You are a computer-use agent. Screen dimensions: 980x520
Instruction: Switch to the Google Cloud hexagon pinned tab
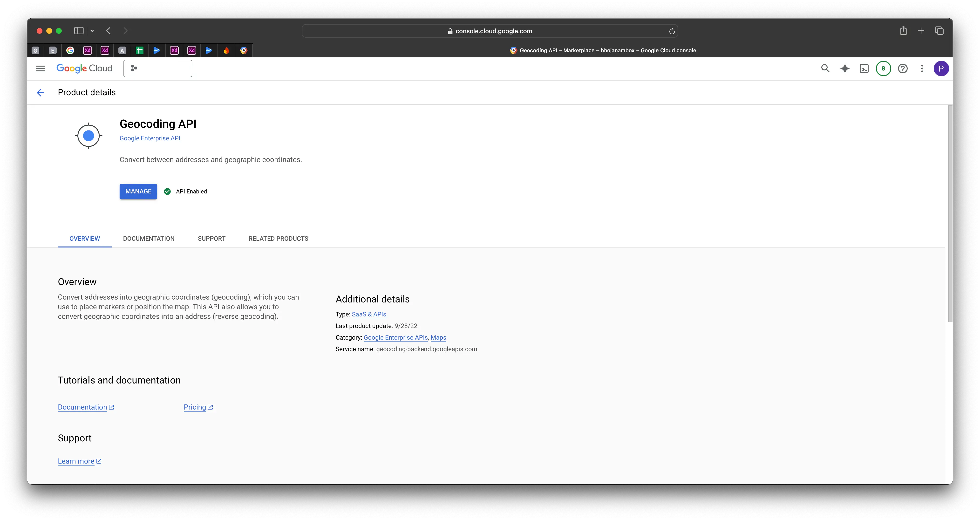(x=244, y=50)
